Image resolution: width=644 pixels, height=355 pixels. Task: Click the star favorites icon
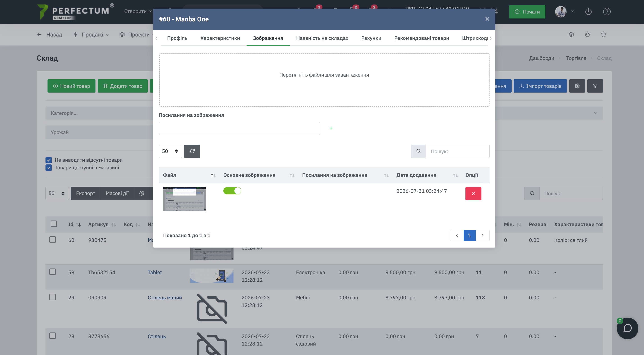[x=603, y=34]
